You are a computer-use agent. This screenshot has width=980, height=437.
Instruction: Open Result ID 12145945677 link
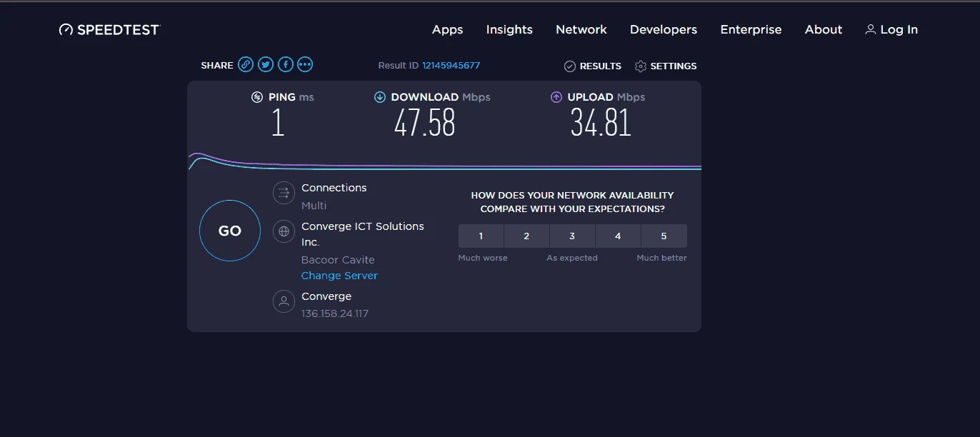pyautogui.click(x=451, y=65)
